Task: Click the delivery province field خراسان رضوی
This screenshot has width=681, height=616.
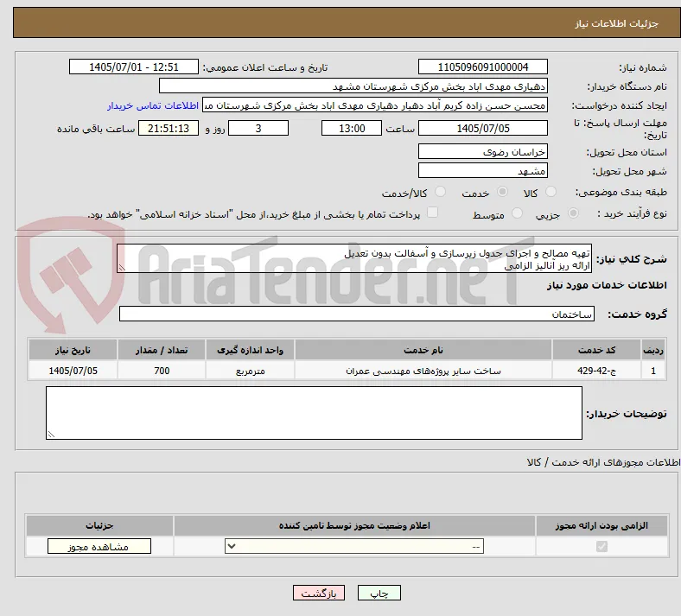Action: click(483, 151)
